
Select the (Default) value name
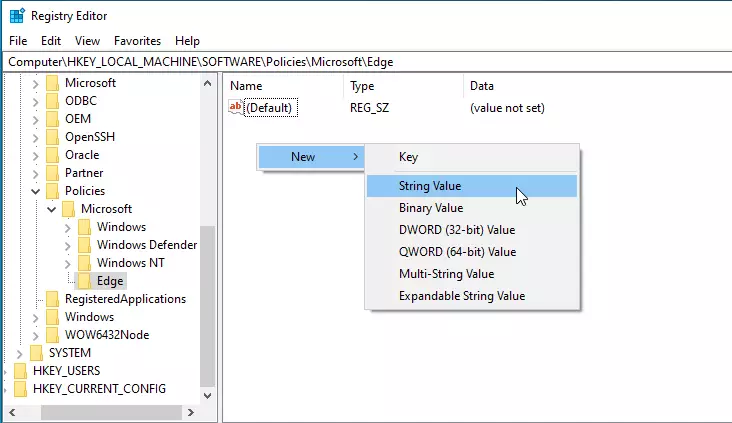[x=271, y=108]
